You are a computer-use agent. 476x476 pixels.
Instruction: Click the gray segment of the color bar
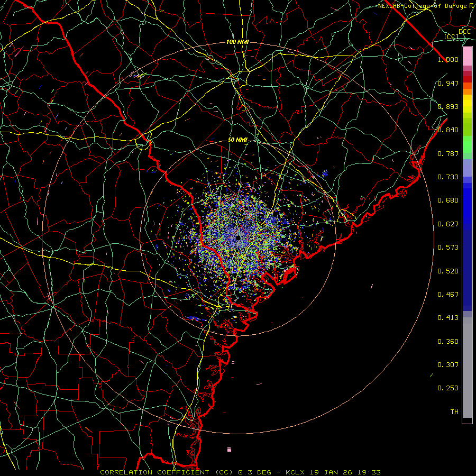[467, 368]
